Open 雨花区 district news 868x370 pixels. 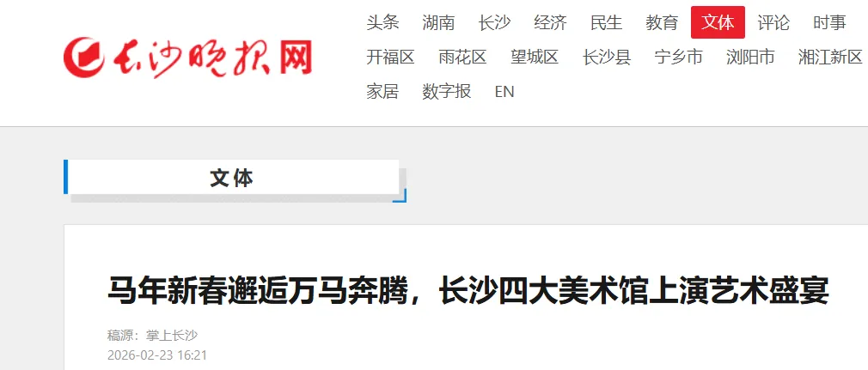(462, 57)
